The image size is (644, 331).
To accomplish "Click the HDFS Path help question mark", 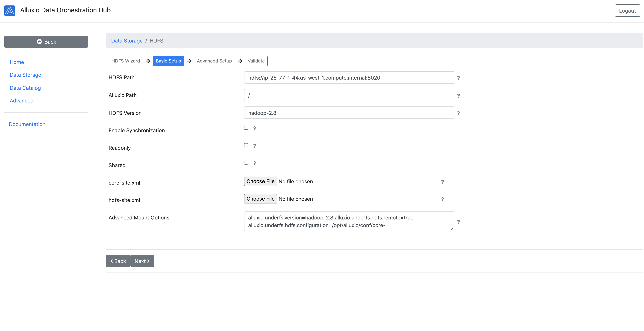I will click(x=458, y=78).
